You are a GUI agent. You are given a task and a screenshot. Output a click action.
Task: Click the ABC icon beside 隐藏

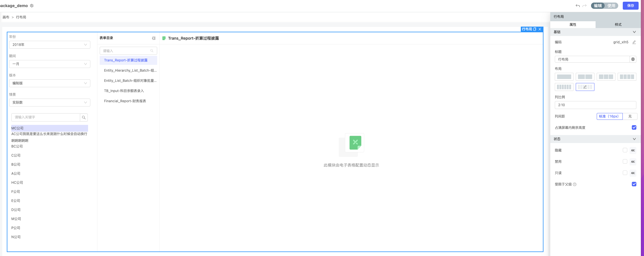pos(633,150)
